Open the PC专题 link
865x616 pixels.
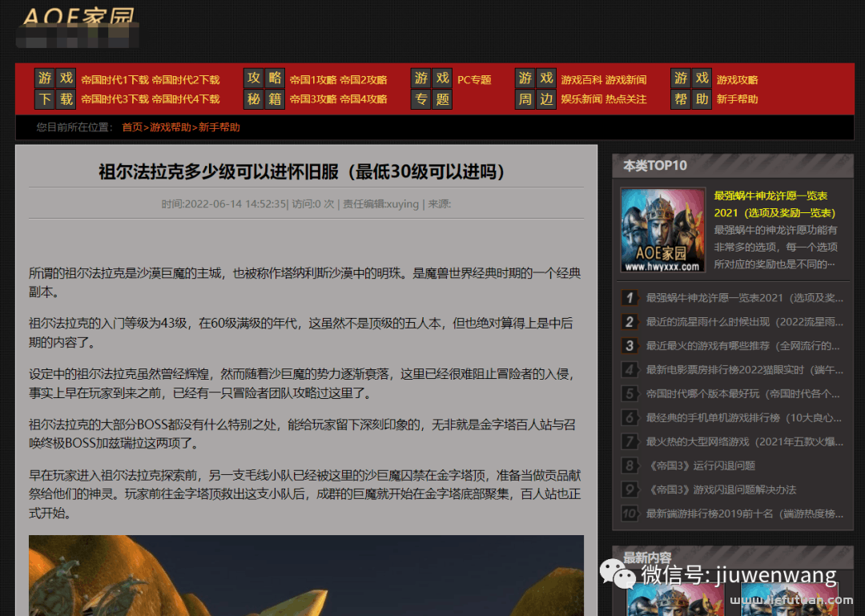[x=474, y=80]
